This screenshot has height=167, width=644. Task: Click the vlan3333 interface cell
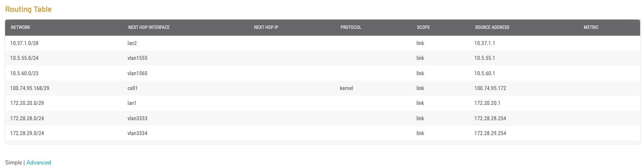137,118
